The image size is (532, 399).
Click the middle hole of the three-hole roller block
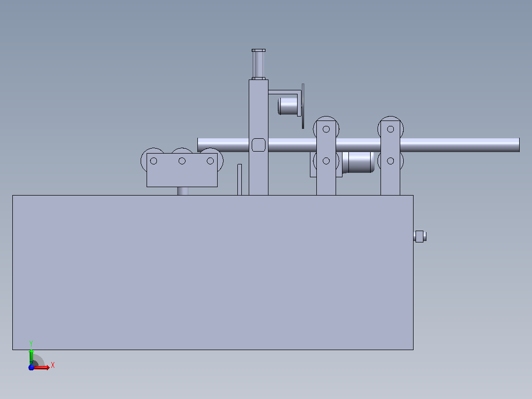pyautogui.click(x=182, y=161)
